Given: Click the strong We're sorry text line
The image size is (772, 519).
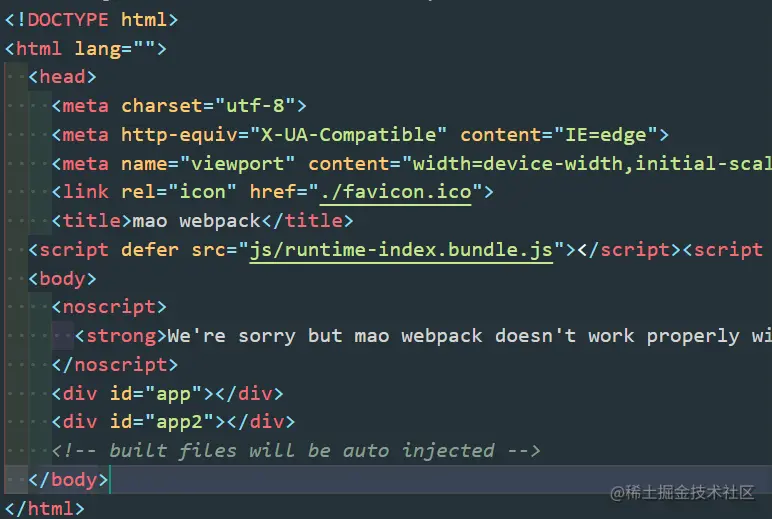Looking at the screenshot, I should pos(423,336).
